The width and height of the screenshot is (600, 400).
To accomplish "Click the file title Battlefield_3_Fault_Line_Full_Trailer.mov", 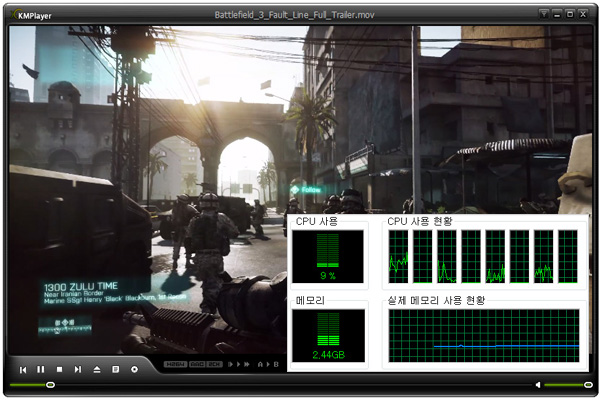I will click(x=294, y=15).
